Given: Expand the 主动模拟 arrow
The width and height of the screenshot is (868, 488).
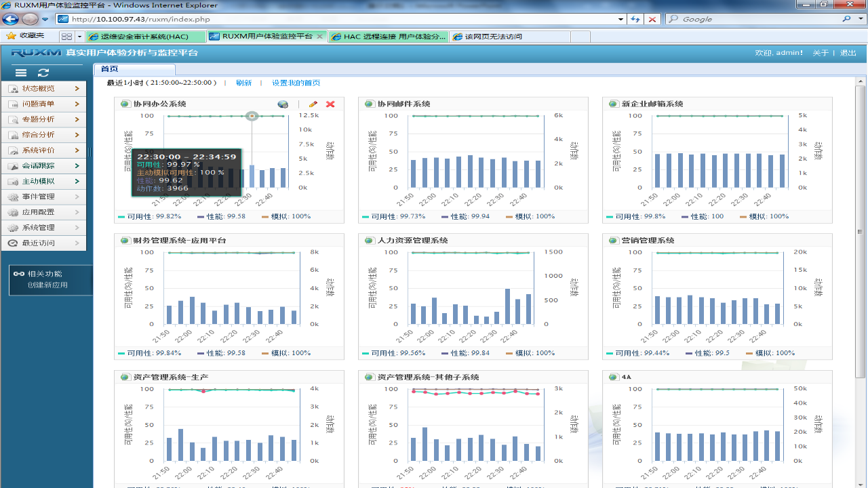Looking at the screenshot, I should coord(77,181).
